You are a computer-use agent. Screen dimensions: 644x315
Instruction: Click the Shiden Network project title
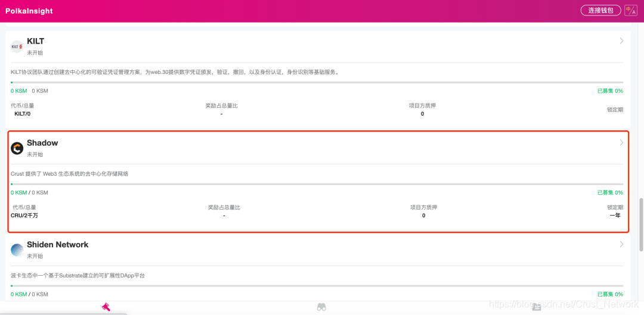coord(57,245)
